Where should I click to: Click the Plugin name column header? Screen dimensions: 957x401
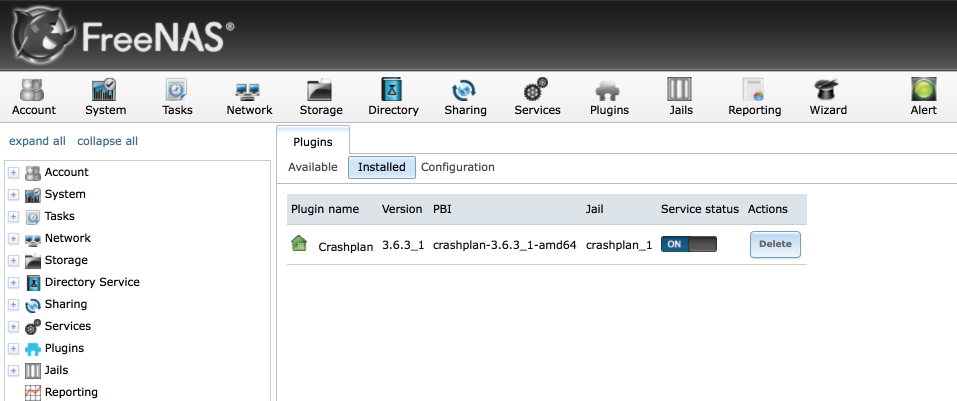click(x=325, y=209)
